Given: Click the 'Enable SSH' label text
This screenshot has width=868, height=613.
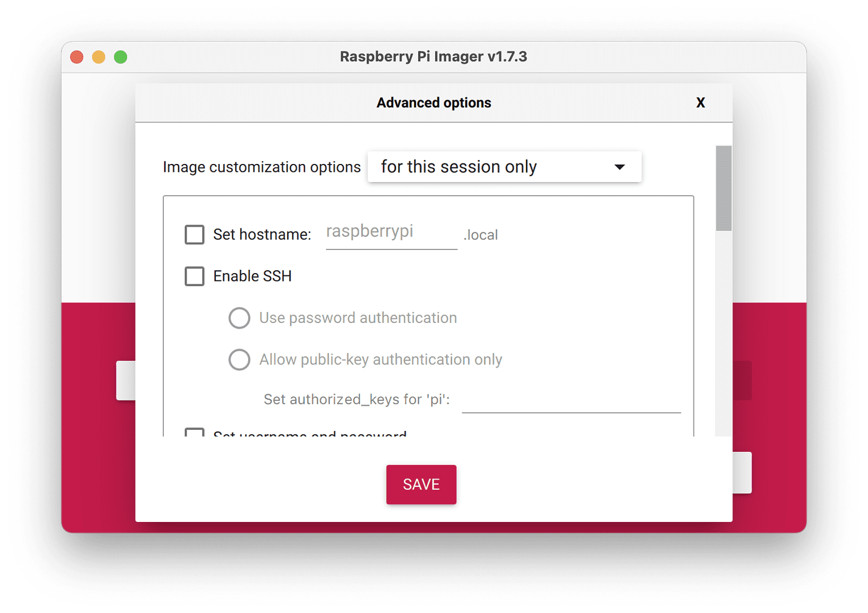Looking at the screenshot, I should pos(252,277).
